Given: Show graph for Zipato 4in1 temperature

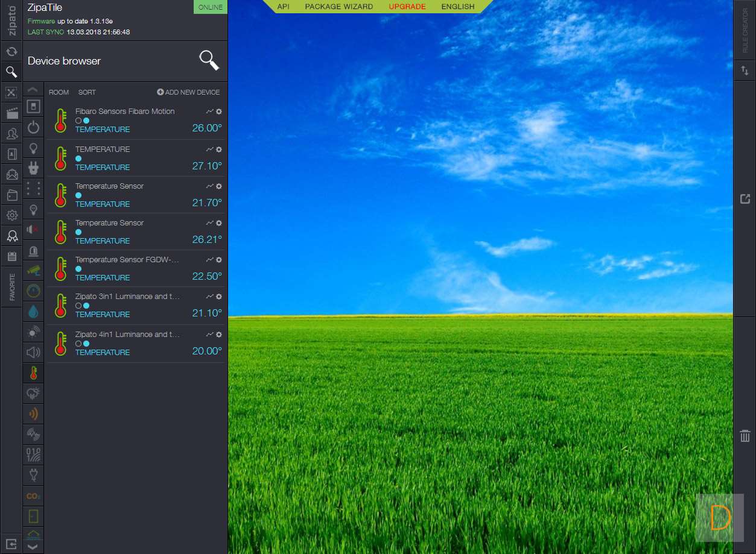Looking at the screenshot, I should click(209, 335).
